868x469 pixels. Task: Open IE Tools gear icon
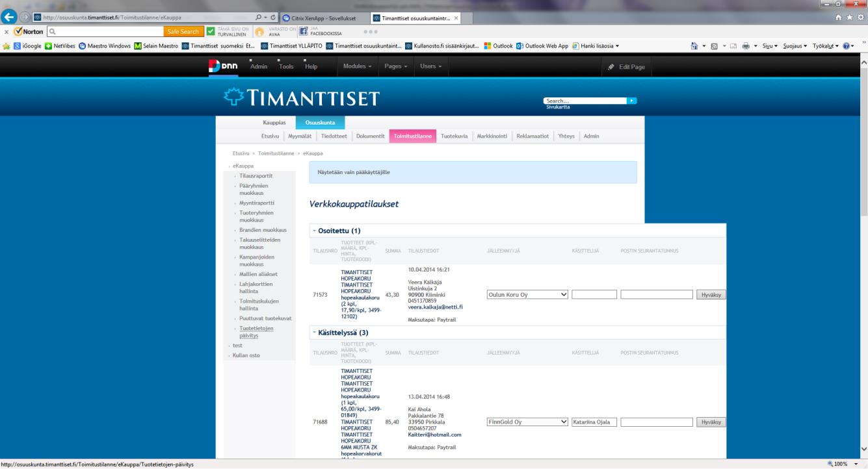coord(860,18)
